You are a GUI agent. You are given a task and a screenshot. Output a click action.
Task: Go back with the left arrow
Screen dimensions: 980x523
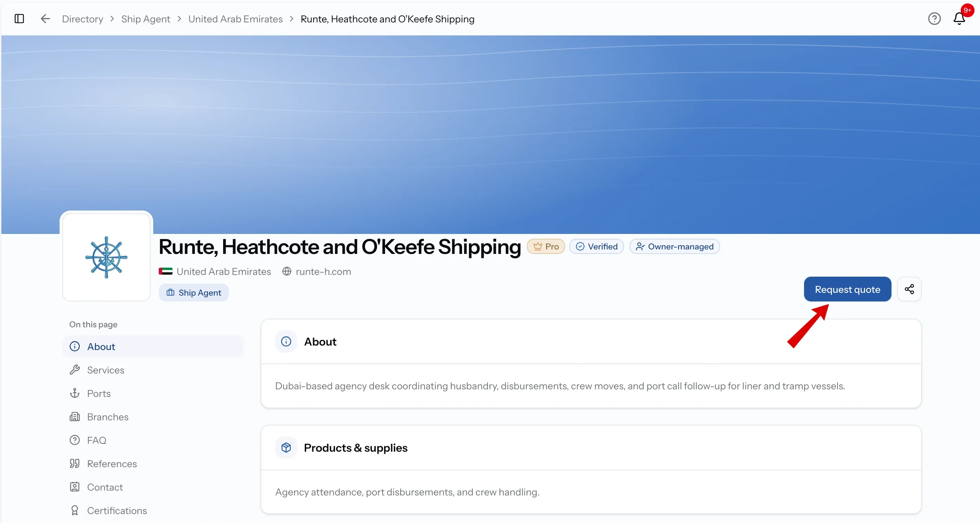[45, 19]
